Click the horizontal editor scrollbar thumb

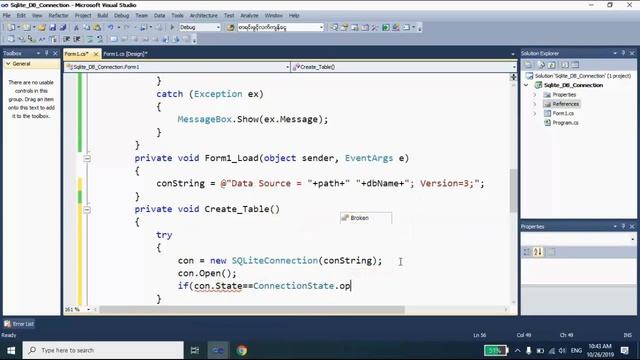coord(252,310)
